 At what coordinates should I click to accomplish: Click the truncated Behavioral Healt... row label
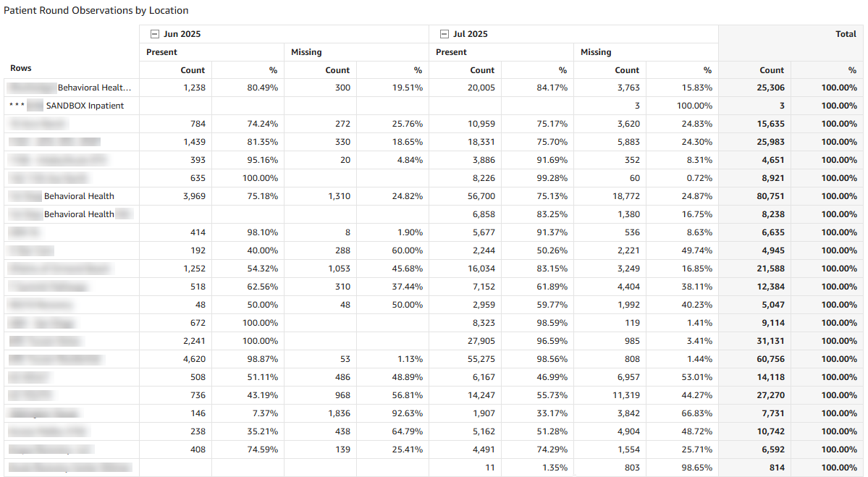tap(94, 88)
